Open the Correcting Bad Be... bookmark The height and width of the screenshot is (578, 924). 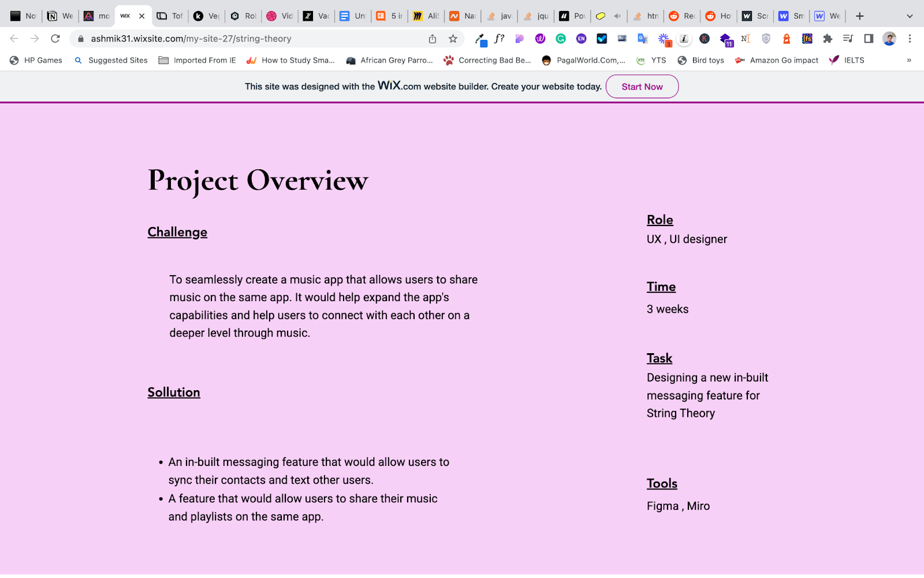[x=487, y=60]
